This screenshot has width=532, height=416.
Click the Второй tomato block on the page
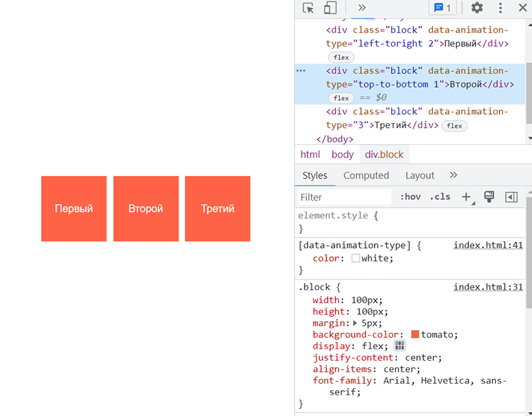(x=146, y=209)
